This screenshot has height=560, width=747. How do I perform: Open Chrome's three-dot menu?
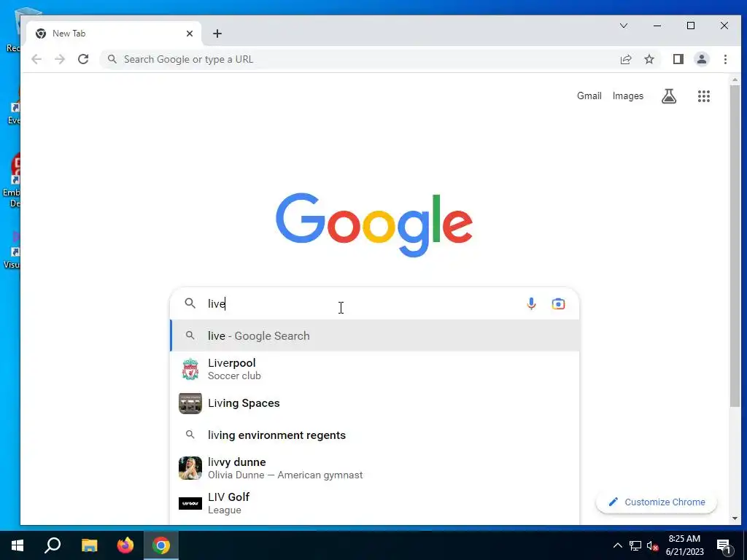pyautogui.click(x=725, y=59)
